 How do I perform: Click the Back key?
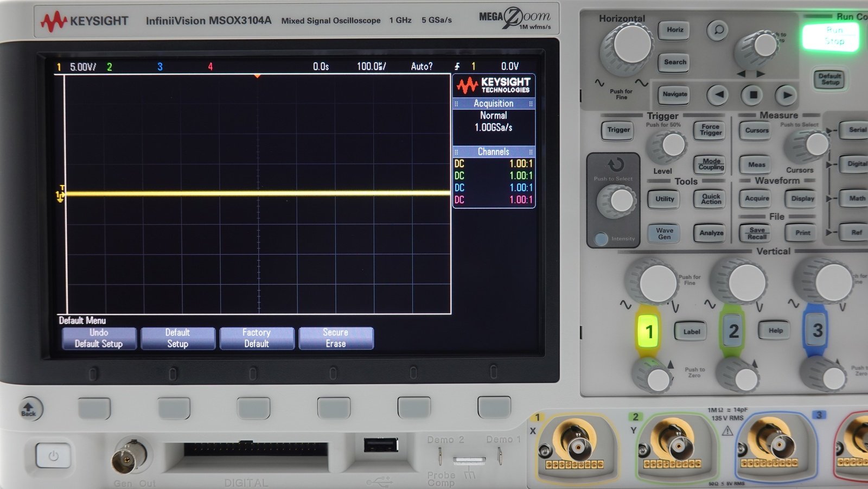29,409
